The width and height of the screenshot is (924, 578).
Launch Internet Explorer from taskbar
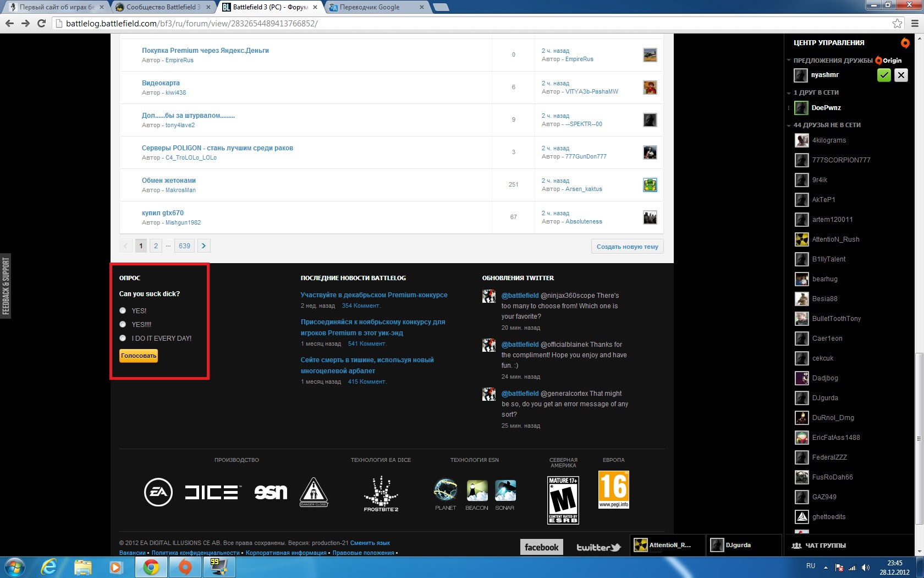(x=49, y=567)
